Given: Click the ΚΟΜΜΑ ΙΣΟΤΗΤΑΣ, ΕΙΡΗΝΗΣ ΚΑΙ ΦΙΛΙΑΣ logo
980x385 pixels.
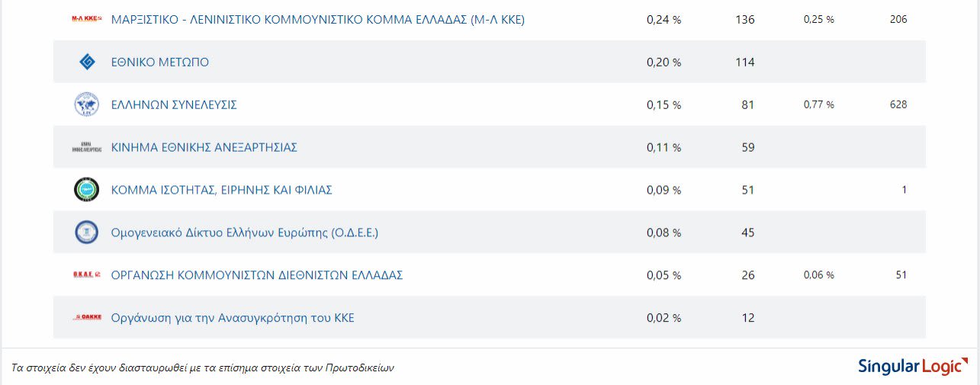Looking at the screenshot, I should (x=86, y=189).
